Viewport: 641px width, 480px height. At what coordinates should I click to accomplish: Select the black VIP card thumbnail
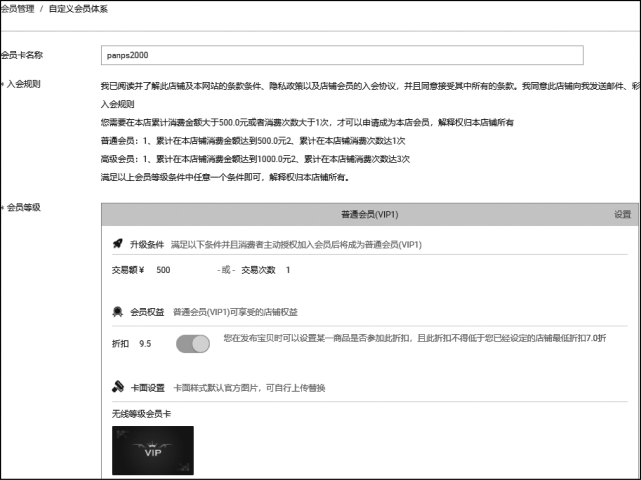pyautogui.click(x=153, y=450)
